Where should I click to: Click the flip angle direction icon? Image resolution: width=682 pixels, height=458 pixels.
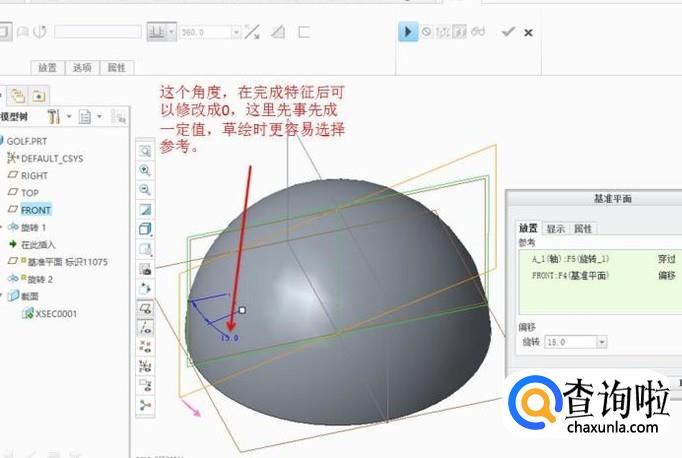(252, 32)
